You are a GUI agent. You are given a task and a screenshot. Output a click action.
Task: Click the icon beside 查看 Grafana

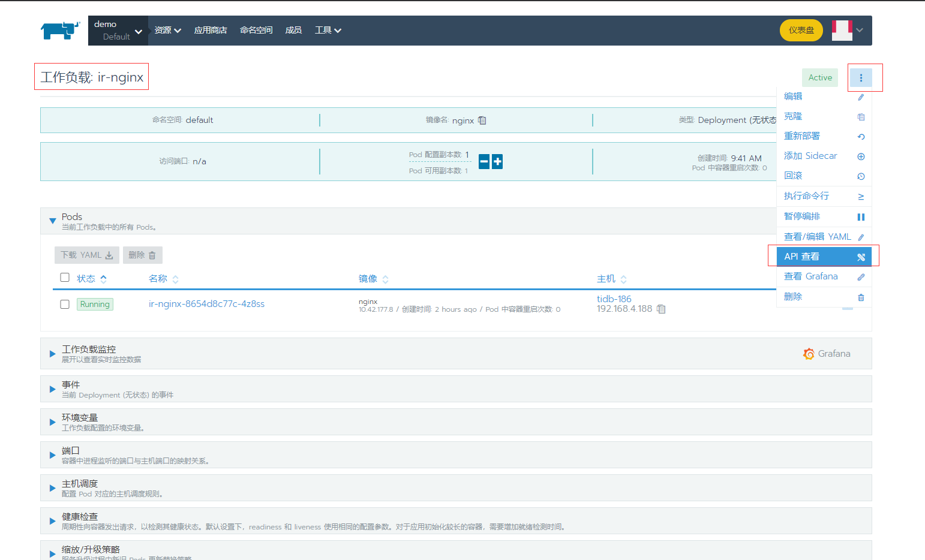(x=861, y=277)
